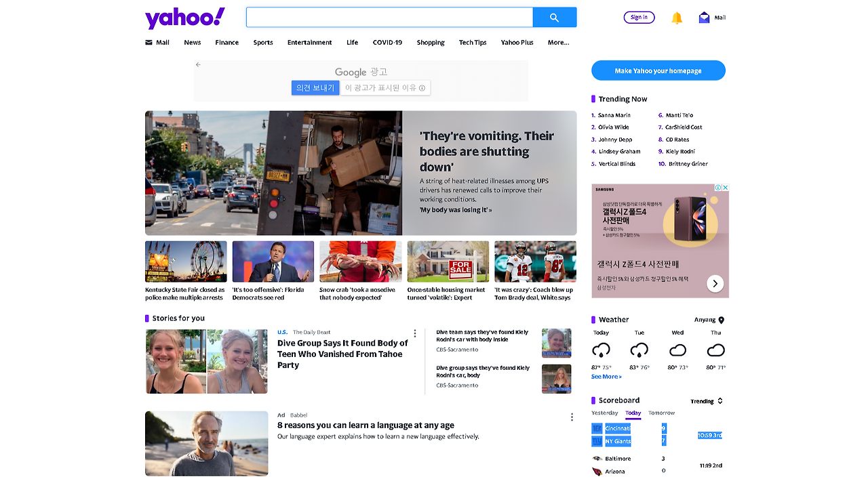Open trending topic Johnny Depp

615,140
